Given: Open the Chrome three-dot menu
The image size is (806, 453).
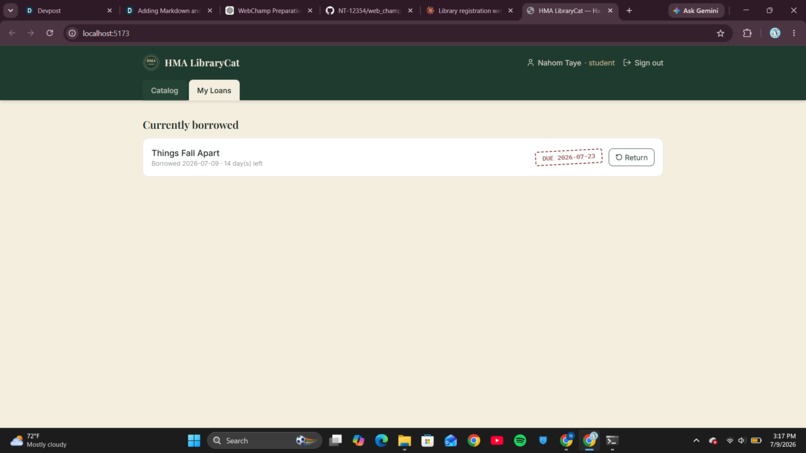Looking at the screenshot, I should pyautogui.click(x=794, y=33).
